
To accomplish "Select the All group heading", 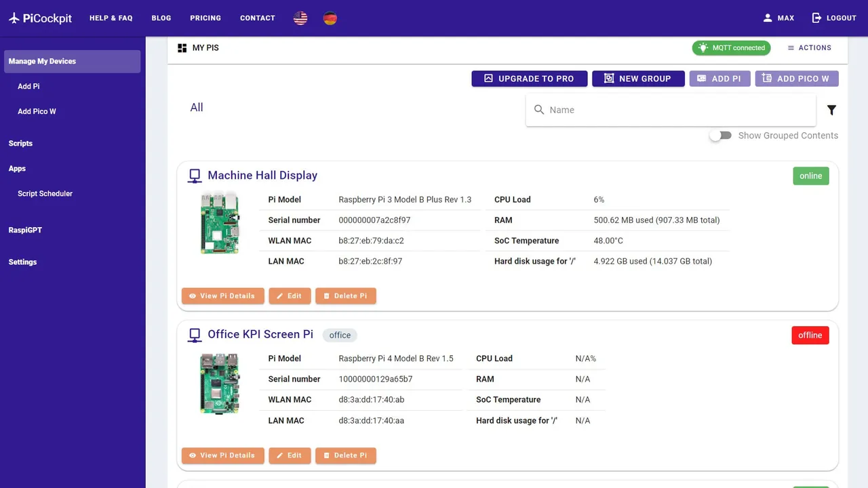I will coord(197,108).
